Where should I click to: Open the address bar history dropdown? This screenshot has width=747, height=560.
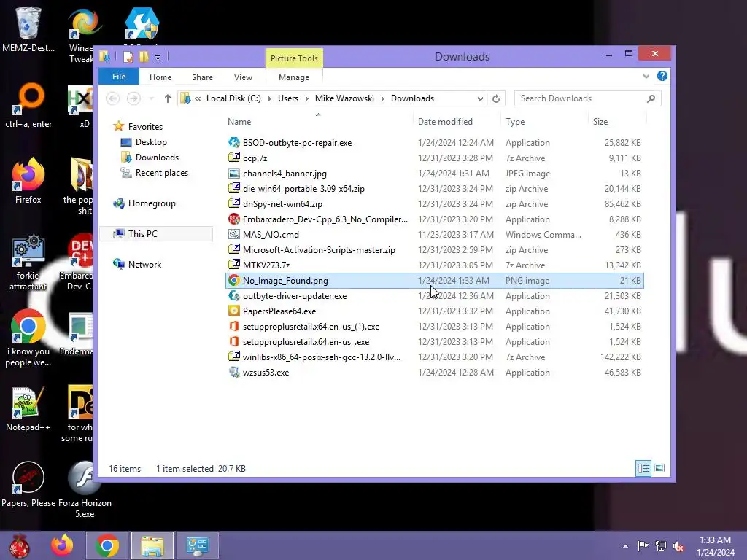click(x=480, y=98)
